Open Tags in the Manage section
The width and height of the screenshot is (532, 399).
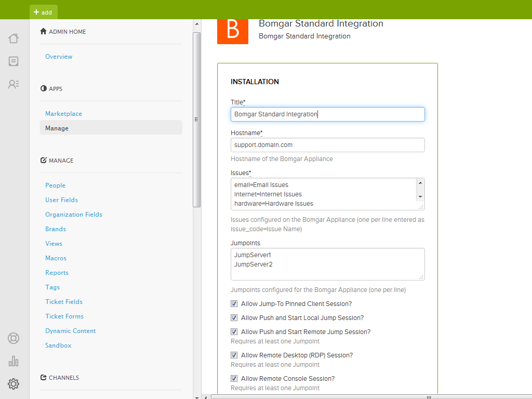[x=52, y=287]
